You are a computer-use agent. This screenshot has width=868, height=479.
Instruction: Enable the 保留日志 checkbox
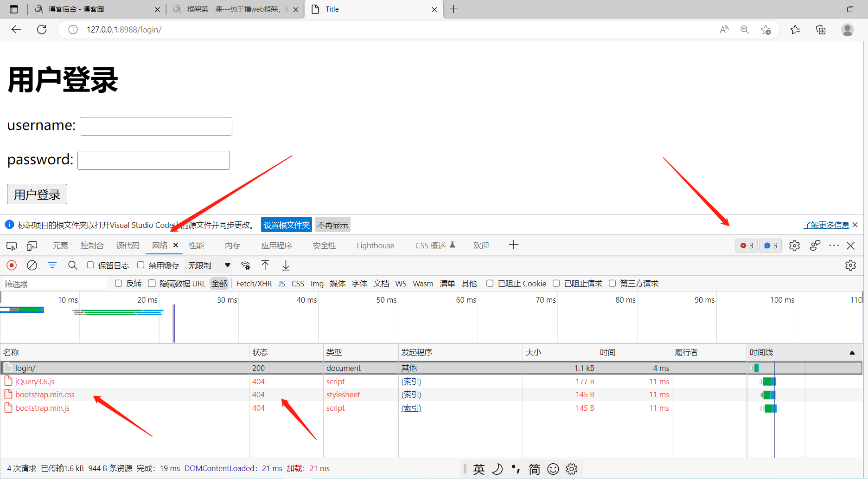coord(90,265)
